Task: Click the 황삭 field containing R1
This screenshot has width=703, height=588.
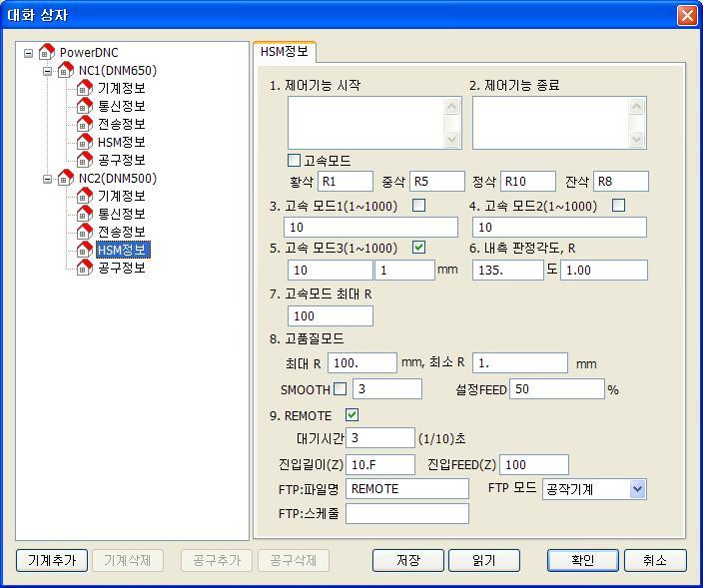Action: [x=346, y=182]
